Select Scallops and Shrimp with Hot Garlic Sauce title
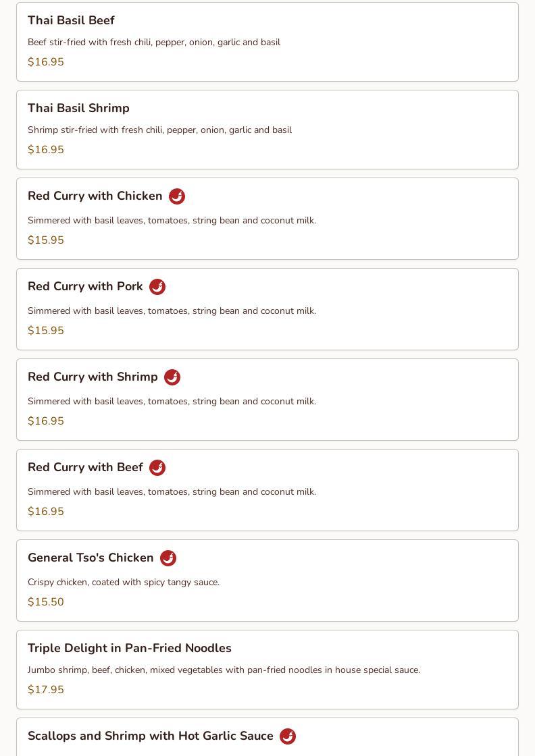The image size is (535, 756). (151, 736)
